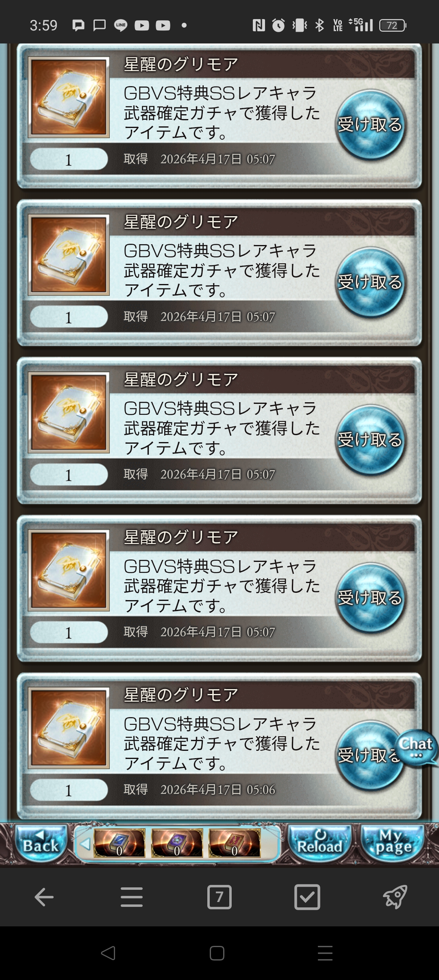Tap the Android home square button
The height and width of the screenshot is (980, 439).
[217, 953]
